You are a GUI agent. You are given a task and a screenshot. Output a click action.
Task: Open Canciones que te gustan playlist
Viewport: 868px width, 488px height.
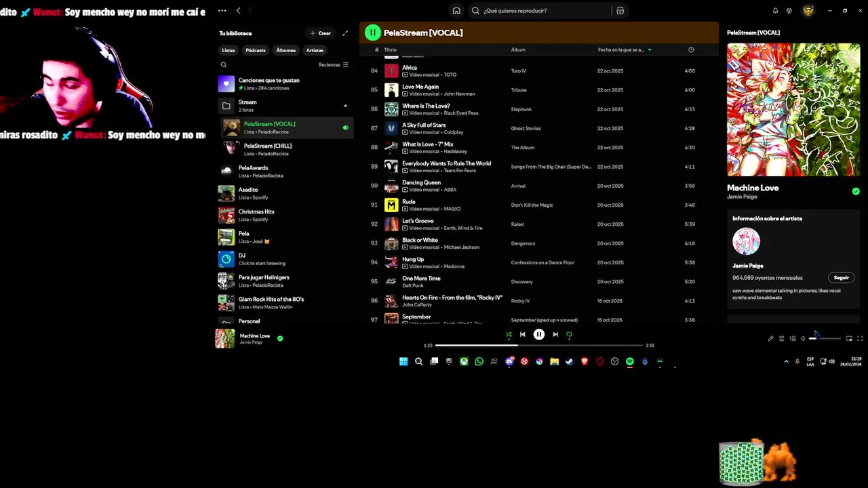pos(285,84)
